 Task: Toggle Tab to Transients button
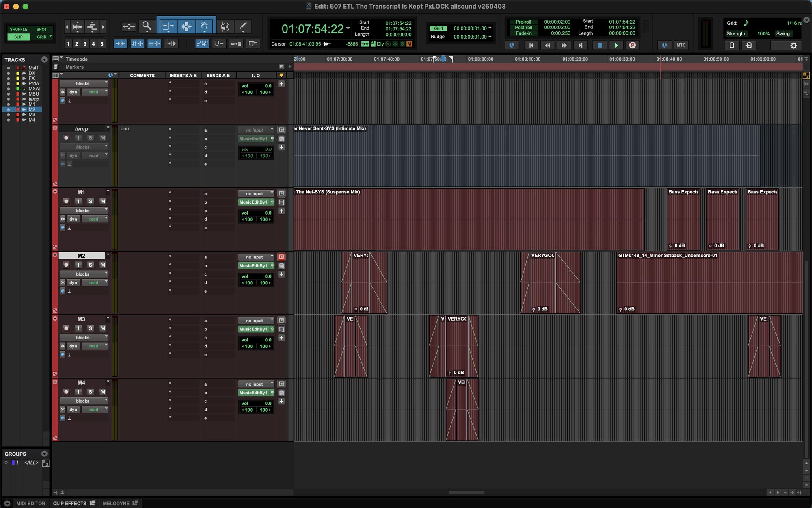tap(120, 43)
